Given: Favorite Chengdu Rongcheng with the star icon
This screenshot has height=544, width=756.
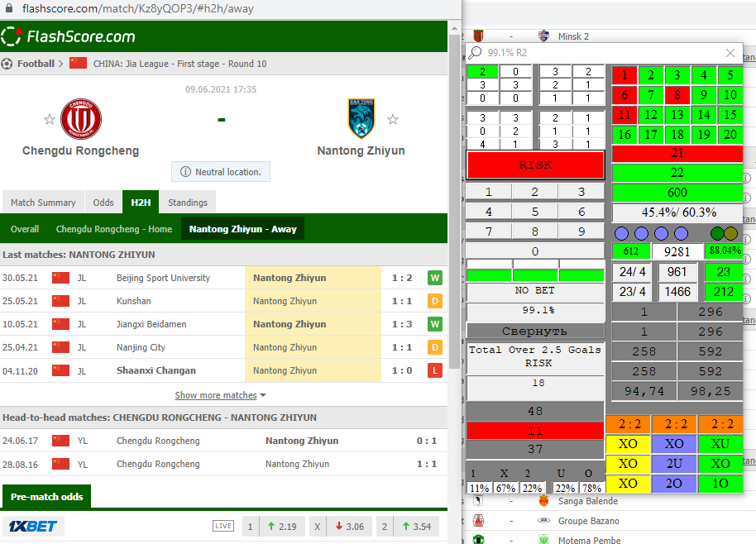Looking at the screenshot, I should 50,120.
